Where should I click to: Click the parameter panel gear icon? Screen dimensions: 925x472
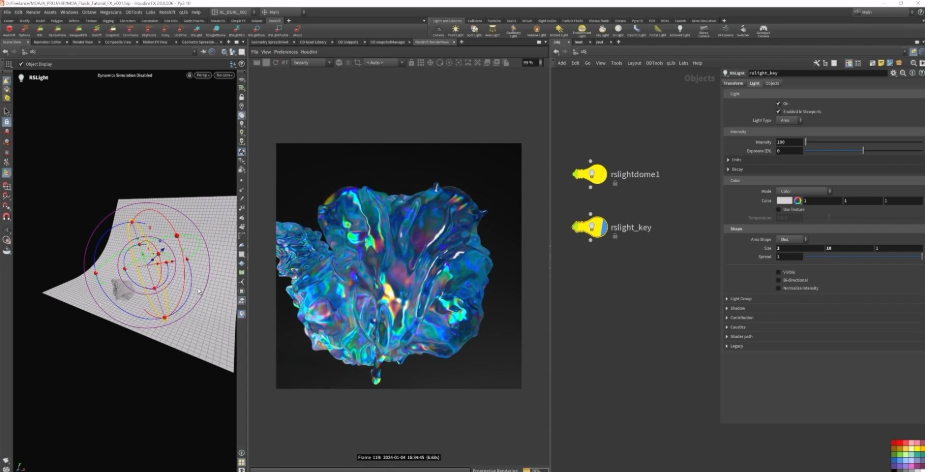pyautogui.click(x=895, y=73)
